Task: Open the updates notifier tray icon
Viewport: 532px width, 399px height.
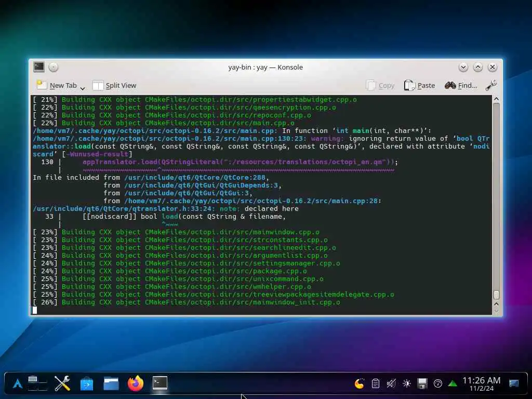Action: click(437, 384)
